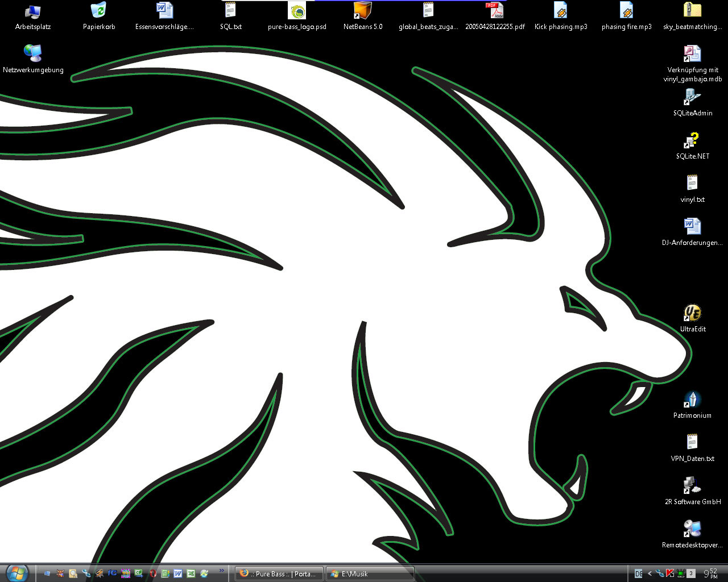This screenshot has width=728, height=582.
Task: Show hidden system tray icons arrow
Action: [650, 573]
